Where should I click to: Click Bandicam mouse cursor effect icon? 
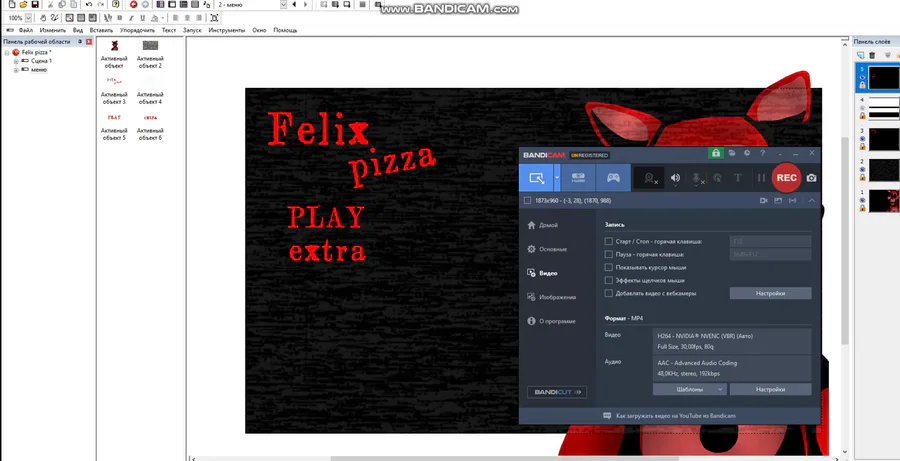point(717,178)
